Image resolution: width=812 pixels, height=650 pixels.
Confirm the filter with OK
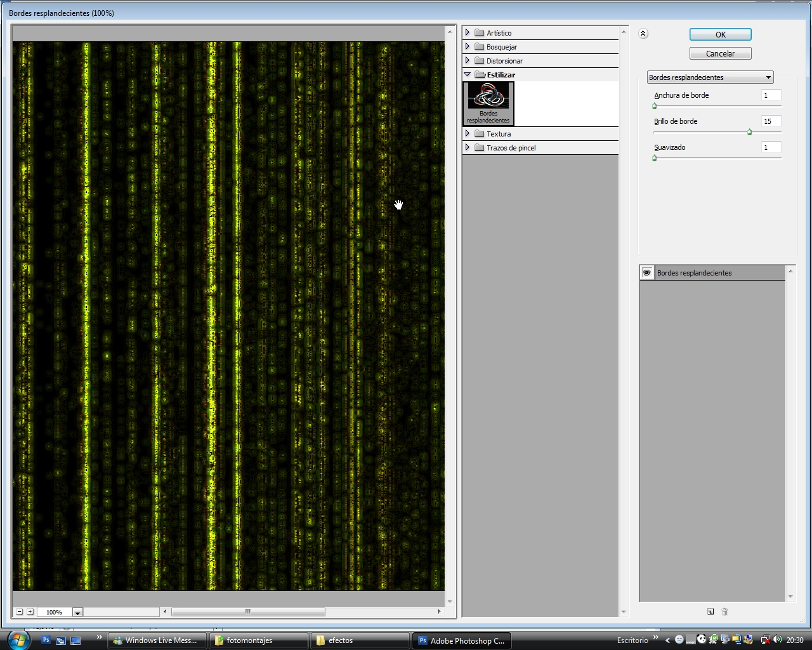[720, 34]
